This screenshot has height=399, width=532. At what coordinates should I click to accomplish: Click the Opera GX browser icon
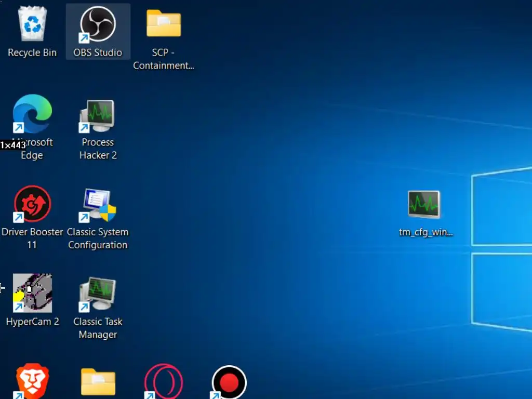pyautogui.click(x=164, y=381)
